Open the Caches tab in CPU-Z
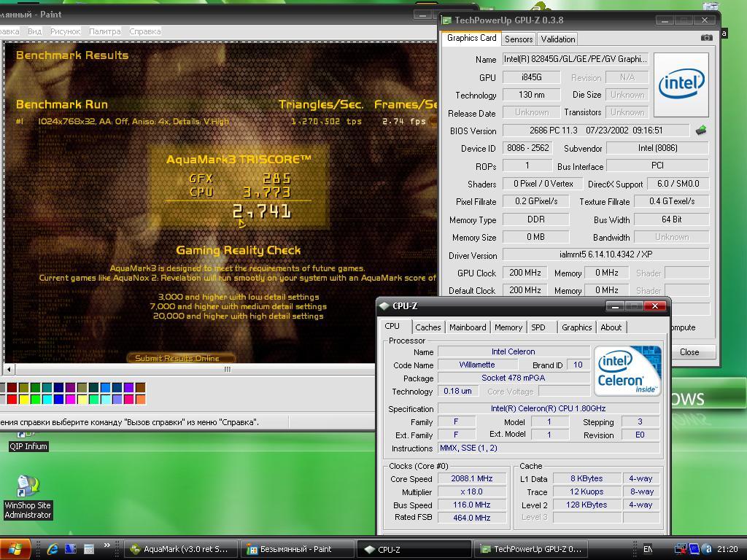Screen dimensions: 747x560 coord(427,327)
